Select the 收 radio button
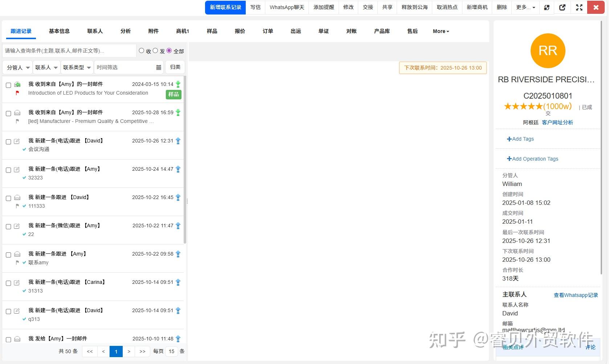This screenshot has width=609, height=364. [x=142, y=51]
